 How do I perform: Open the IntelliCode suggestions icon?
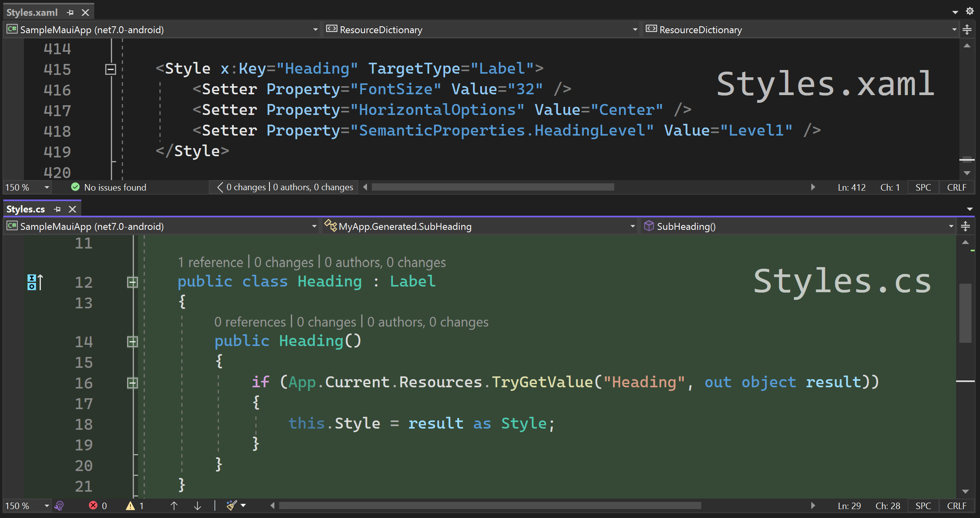point(59,505)
